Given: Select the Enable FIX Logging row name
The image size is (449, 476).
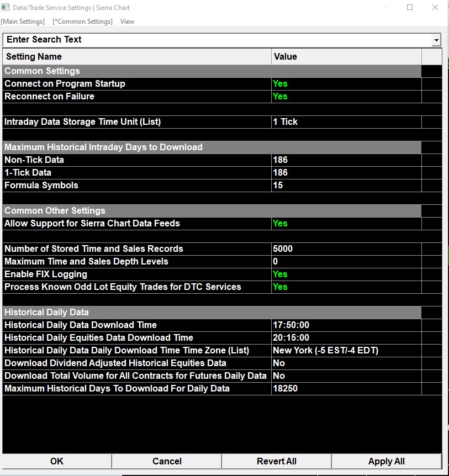Looking at the screenshot, I should (137, 274).
